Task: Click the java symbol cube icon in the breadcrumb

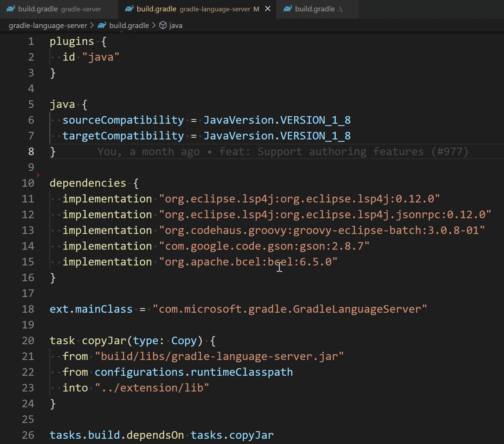Action: (163, 25)
